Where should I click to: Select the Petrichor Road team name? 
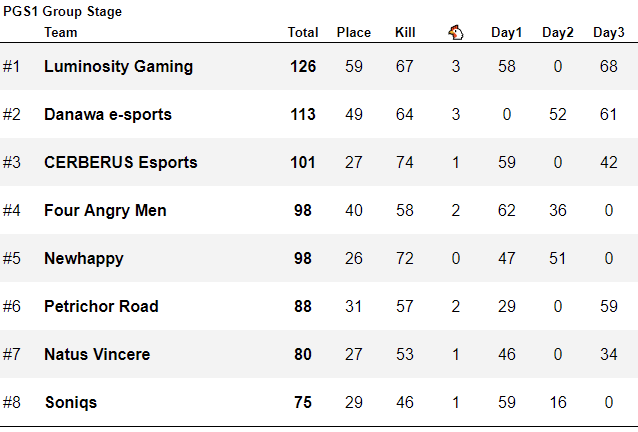pyautogui.click(x=101, y=307)
